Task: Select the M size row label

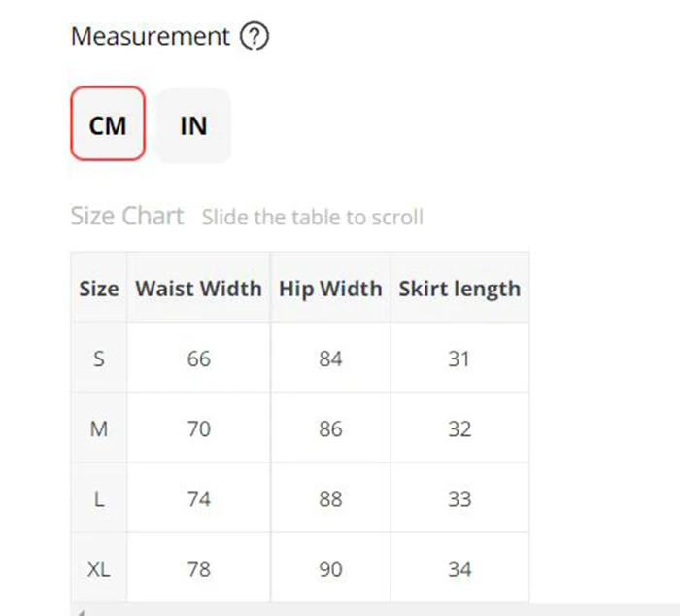Action: (99, 428)
